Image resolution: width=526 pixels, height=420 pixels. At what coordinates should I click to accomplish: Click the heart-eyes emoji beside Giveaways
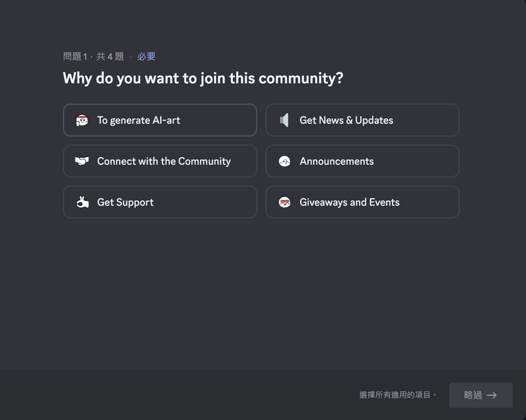pyautogui.click(x=284, y=202)
